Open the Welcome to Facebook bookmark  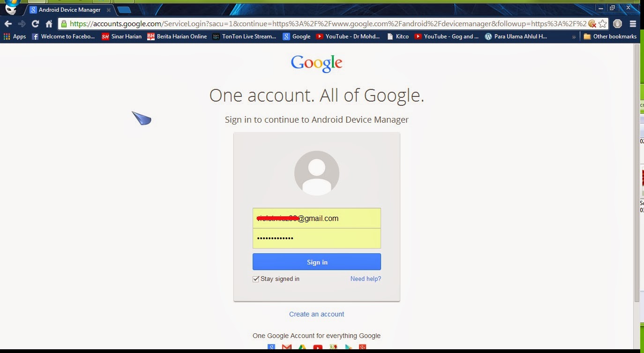pyautogui.click(x=63, y=36)
